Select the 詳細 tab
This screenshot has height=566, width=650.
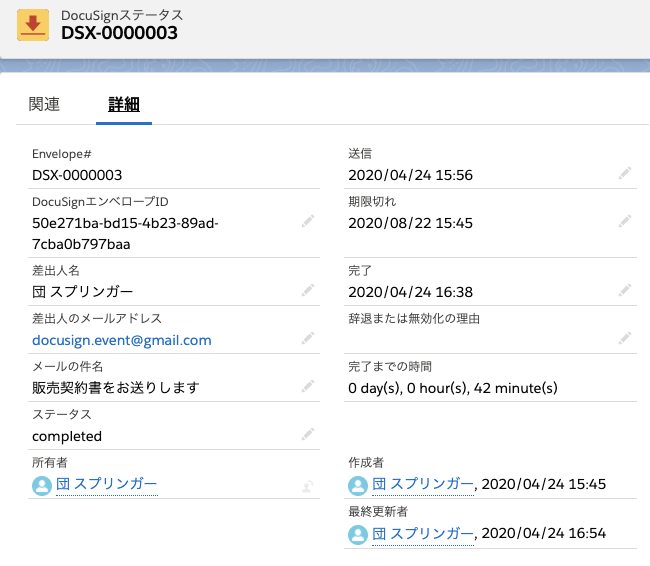tap(124, 104)
